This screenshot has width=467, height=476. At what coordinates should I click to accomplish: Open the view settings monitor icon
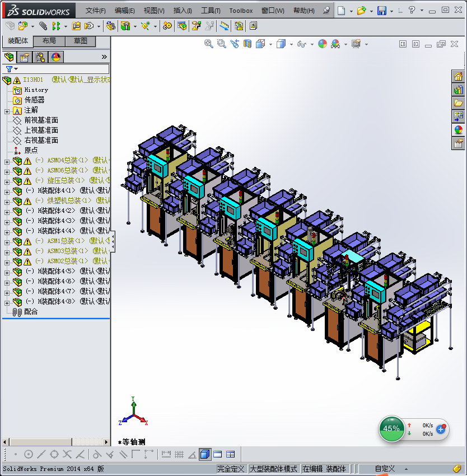tap(356, 44)
